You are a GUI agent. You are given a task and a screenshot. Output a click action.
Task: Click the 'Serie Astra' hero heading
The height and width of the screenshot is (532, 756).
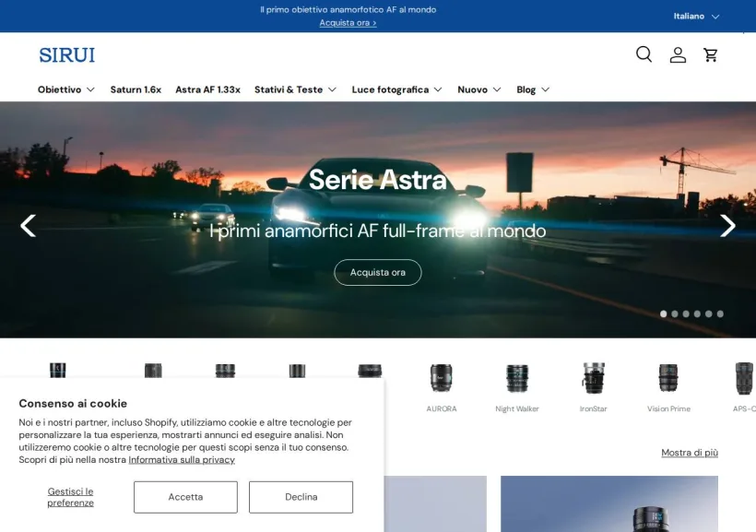(x=377, y=180)
